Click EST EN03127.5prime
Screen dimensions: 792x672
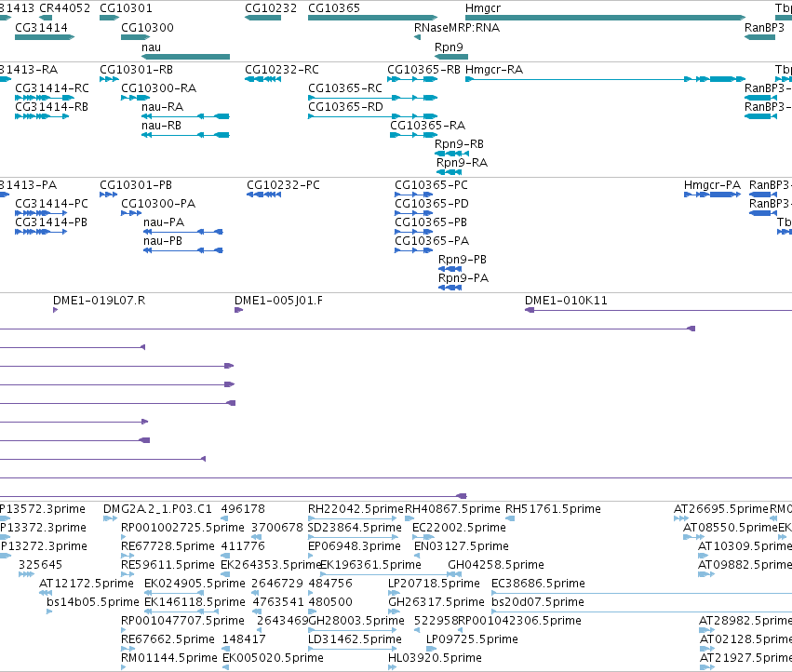(462, 546)
